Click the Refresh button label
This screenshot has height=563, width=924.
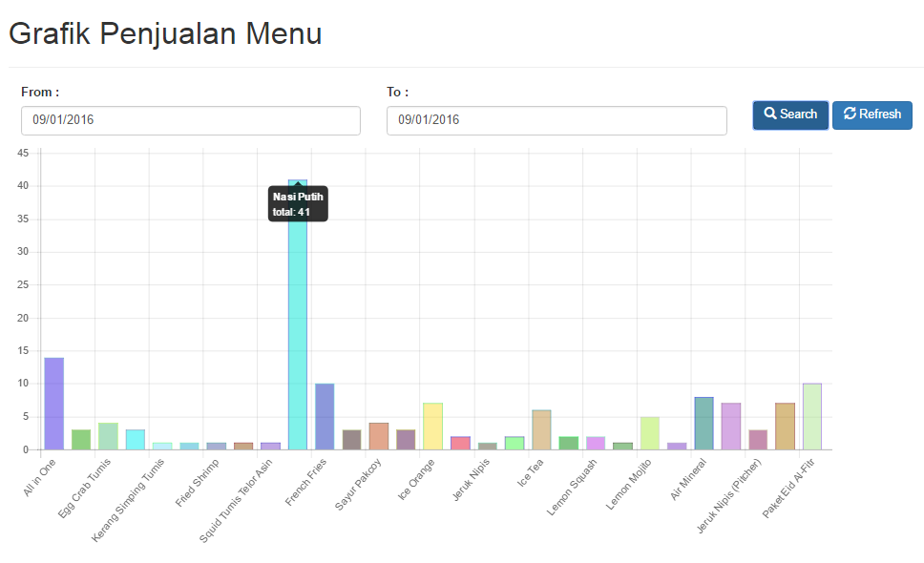880,115
